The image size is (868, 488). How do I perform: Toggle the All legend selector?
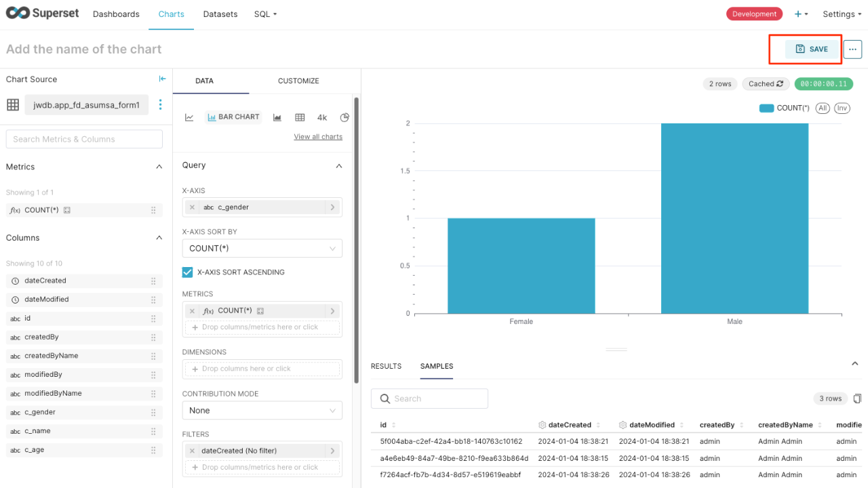(x=823, y=108)
